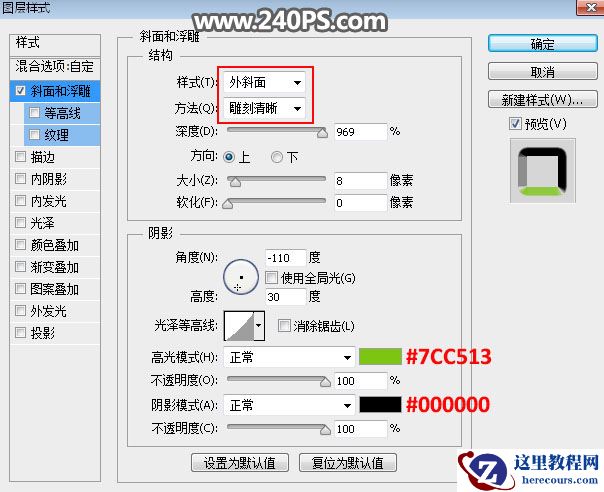Click highlight 不透明度(O) value field
Viewport: 604px width, 492px height.
click(x=360, y=381)
